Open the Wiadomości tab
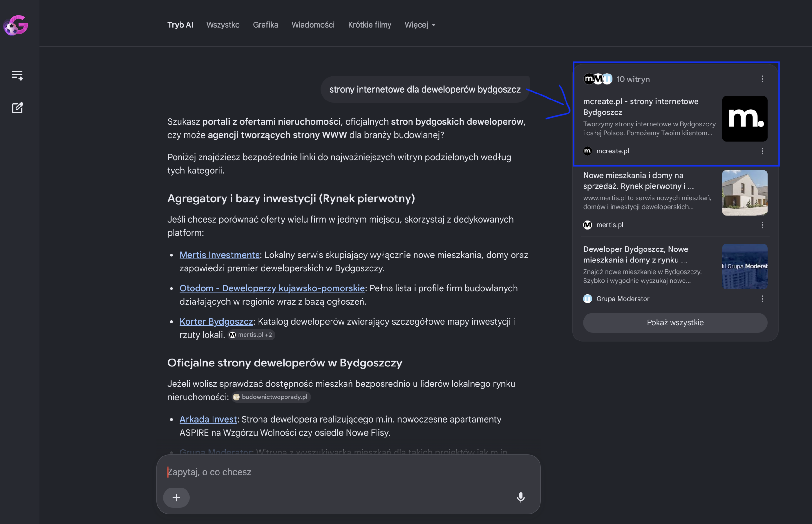The height and width of the screenshot is (524, 812). point(313,25)
